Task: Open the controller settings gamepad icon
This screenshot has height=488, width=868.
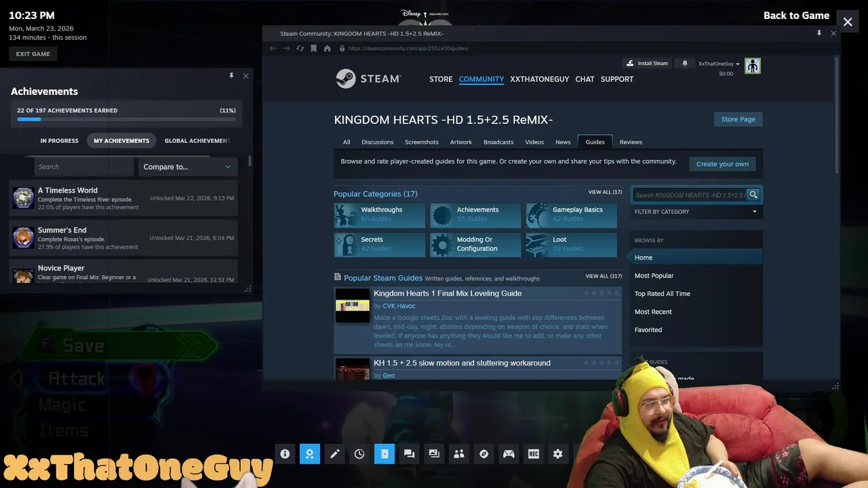Action: pyautogui.click(x=509, y=454)
